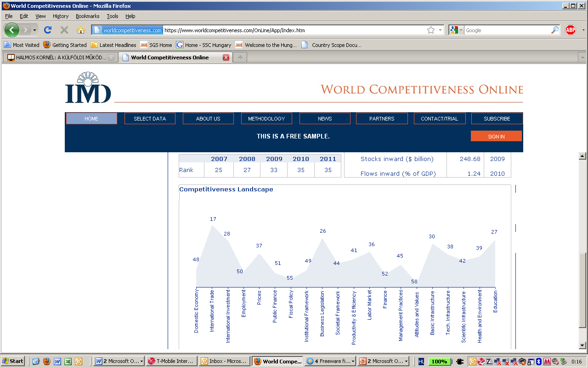Open the History menu
This screenshot has width=588, height=368.
61,16
